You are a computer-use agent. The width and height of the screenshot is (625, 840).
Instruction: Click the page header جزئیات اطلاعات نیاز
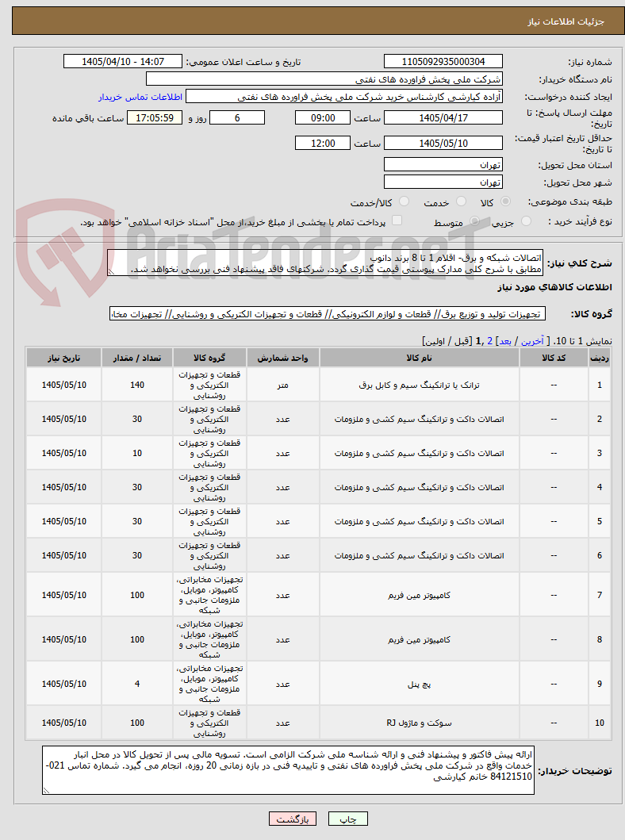coord(566,21)
